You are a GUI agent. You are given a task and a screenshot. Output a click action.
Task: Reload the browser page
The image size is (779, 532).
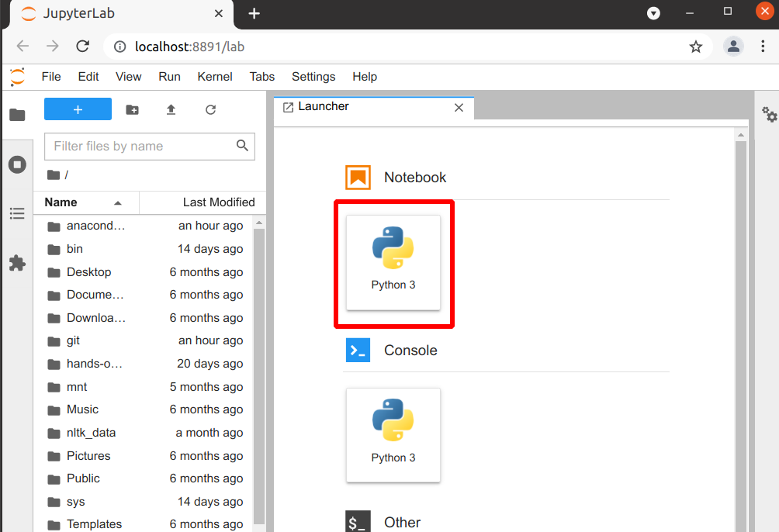(x=82, y=47)
